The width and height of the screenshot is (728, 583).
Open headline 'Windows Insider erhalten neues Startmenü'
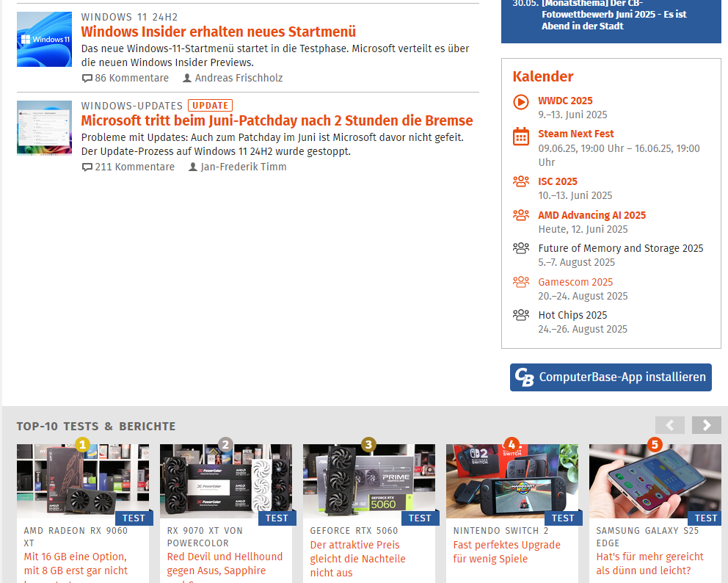[218, 32]
